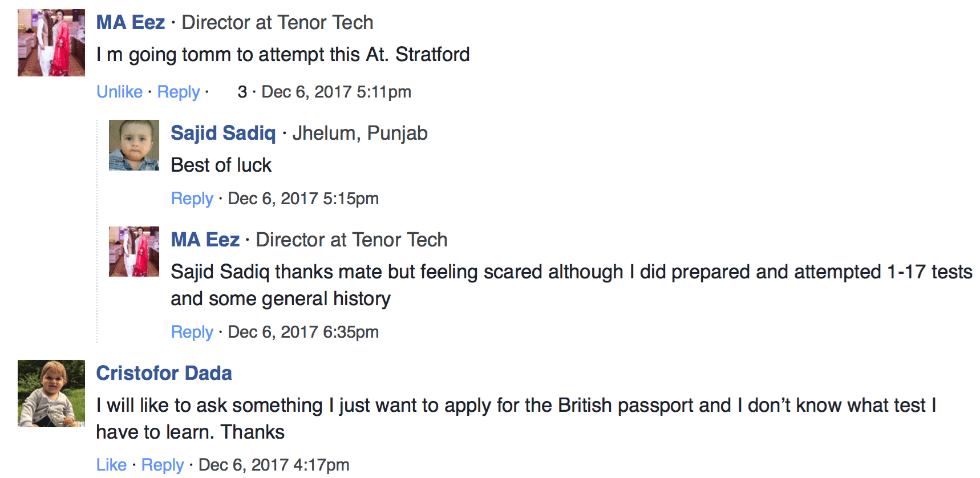Select the 'Sajid Sadiq' mention in reply text
Image resolution: width=980 pixels, height=478 pixels.
click(220, 272)
